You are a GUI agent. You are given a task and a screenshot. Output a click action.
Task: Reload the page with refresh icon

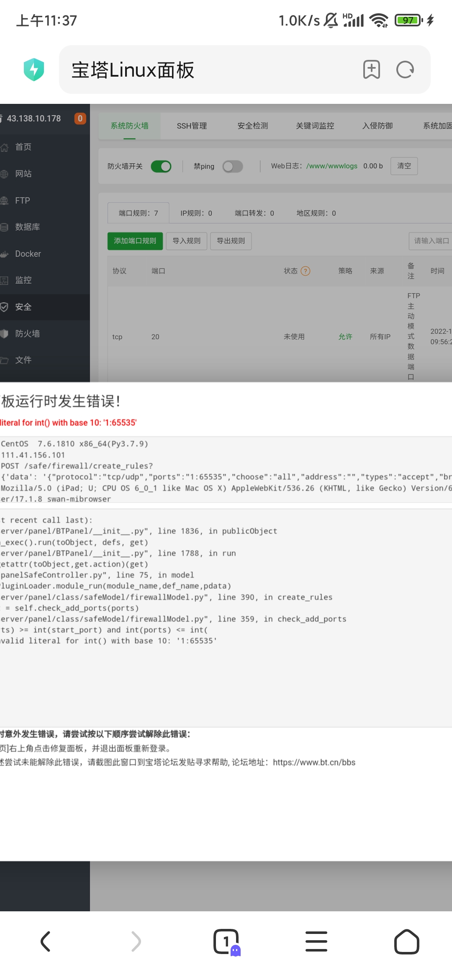coord(405,70)
